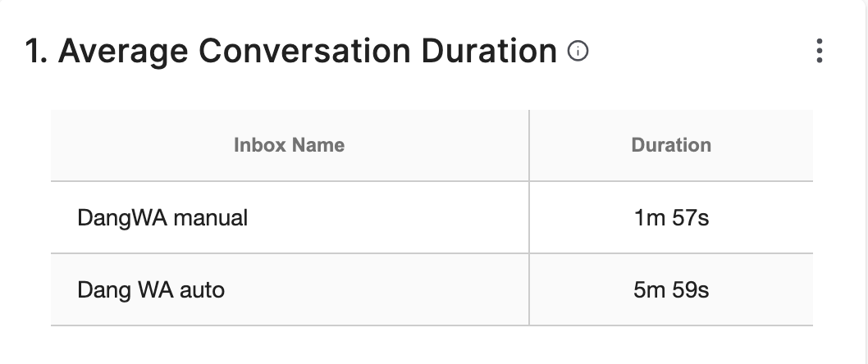Click the column divider in DangWA manual row
The height and width of the screenshot is (364, 868).
point(529,217)
